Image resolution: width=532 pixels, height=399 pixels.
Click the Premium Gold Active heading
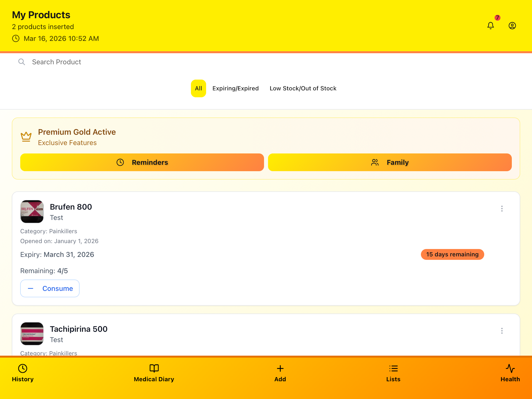(77, 132)
